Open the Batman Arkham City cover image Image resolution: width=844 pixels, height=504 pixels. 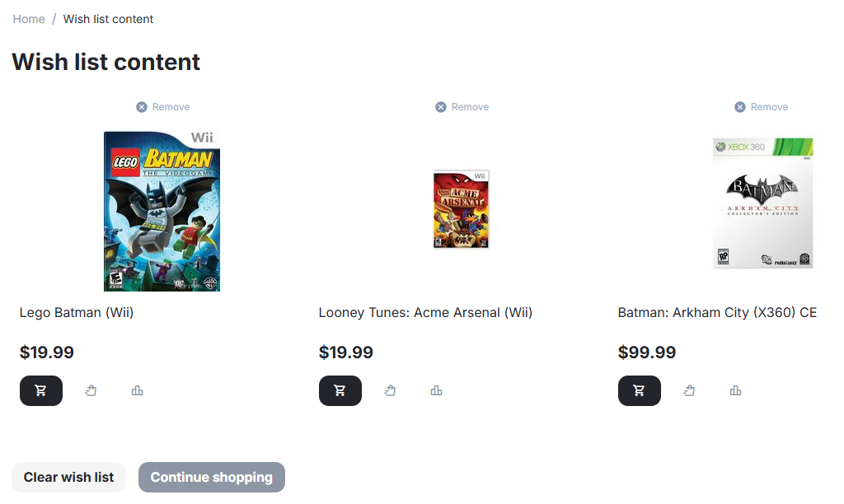pos(762,203)
